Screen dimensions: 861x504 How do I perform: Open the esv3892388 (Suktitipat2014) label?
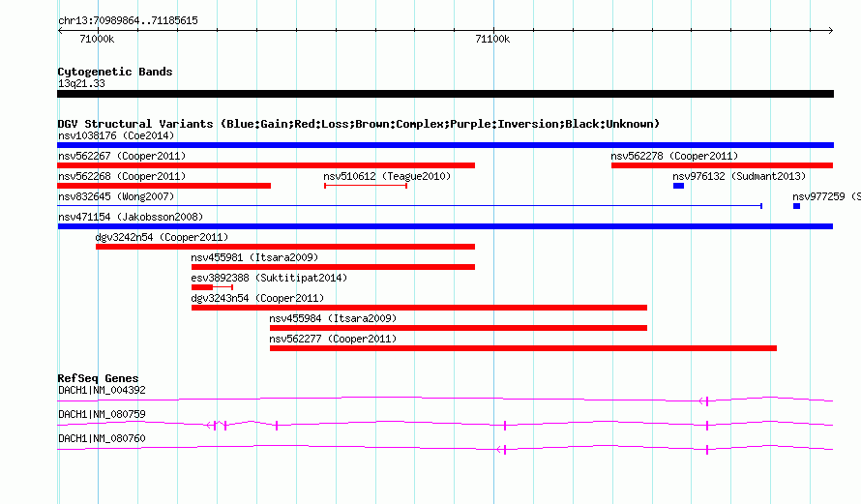pos(269,278)
